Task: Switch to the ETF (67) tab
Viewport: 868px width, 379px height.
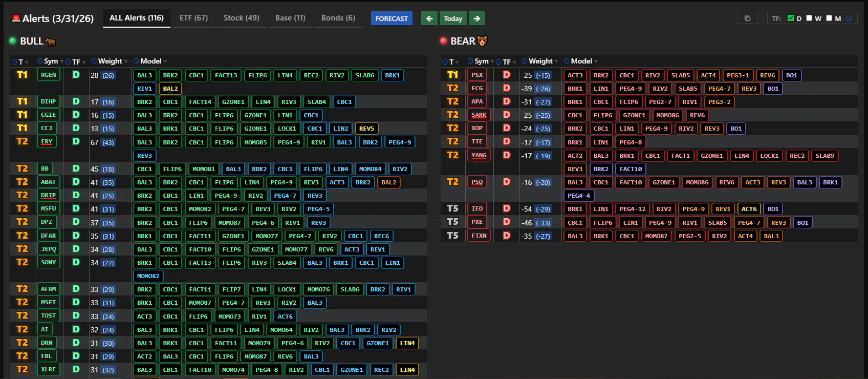Action: [x=193, y=18]
